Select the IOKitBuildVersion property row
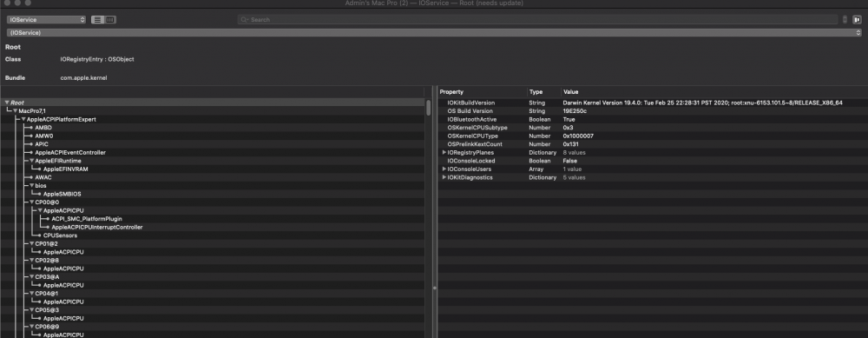 [x=652, y=103]
